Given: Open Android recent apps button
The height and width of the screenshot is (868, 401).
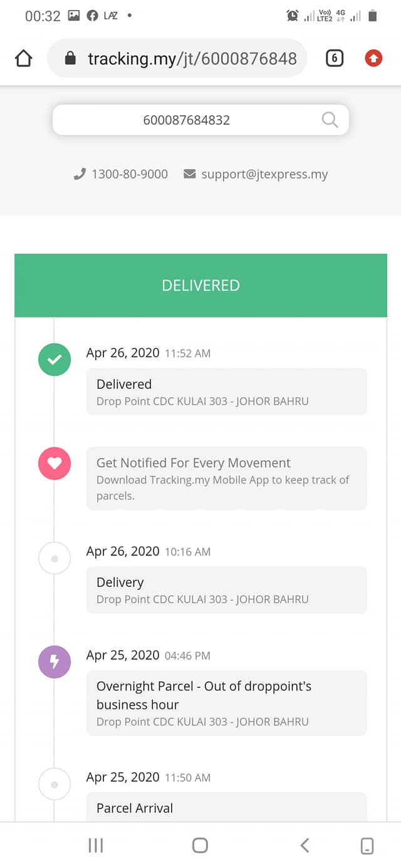Looking at the screenshot, I should click(x=96, y=845).
